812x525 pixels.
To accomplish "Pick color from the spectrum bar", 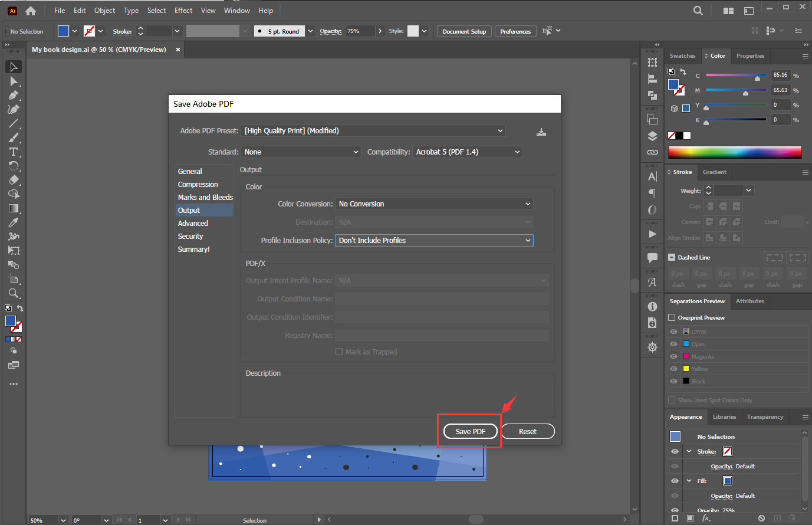I will point(735,152).
